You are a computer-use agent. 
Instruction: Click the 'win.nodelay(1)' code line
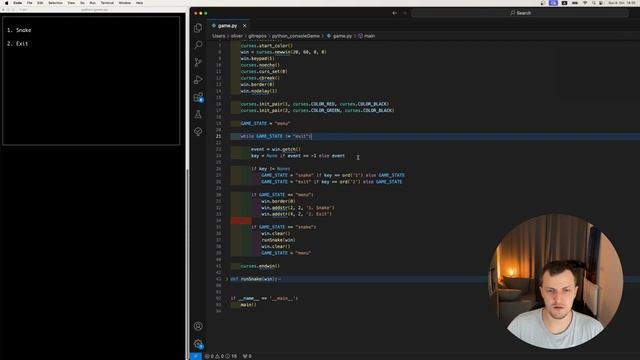259,91
